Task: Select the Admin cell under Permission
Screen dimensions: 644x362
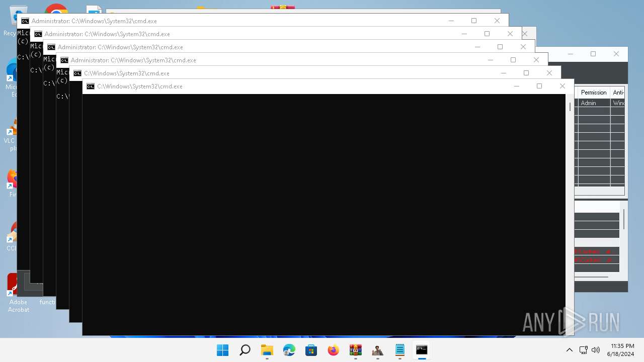Action: (594, 103)
